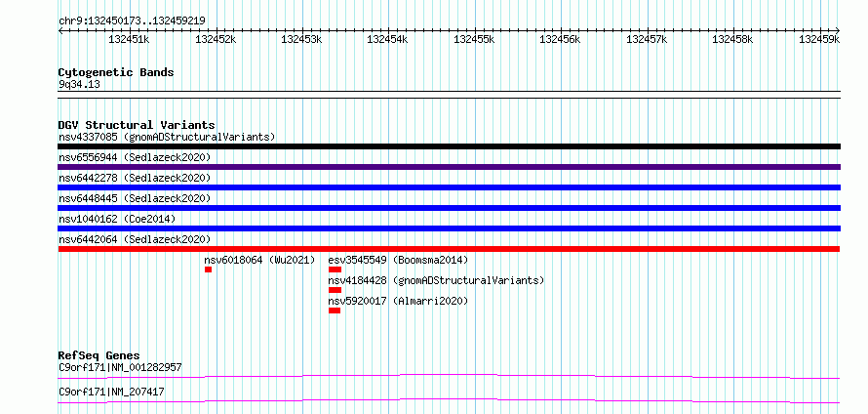Click the 132457k ruler tick label

(646, 39)
